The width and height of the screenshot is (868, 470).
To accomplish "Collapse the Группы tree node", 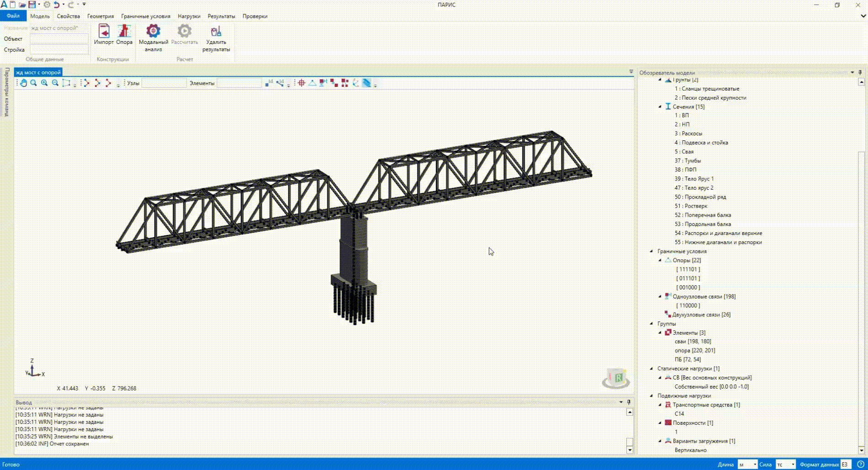I will [651, 323].
